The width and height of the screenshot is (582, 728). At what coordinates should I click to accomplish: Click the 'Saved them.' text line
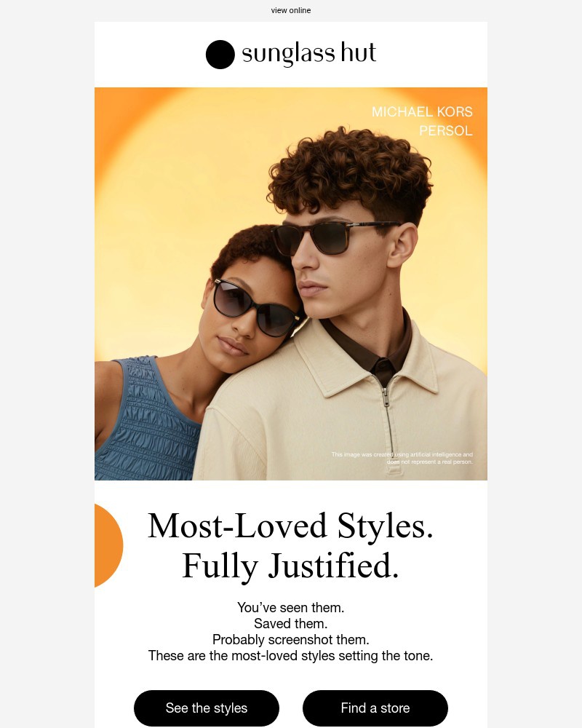tap(290, 624)
